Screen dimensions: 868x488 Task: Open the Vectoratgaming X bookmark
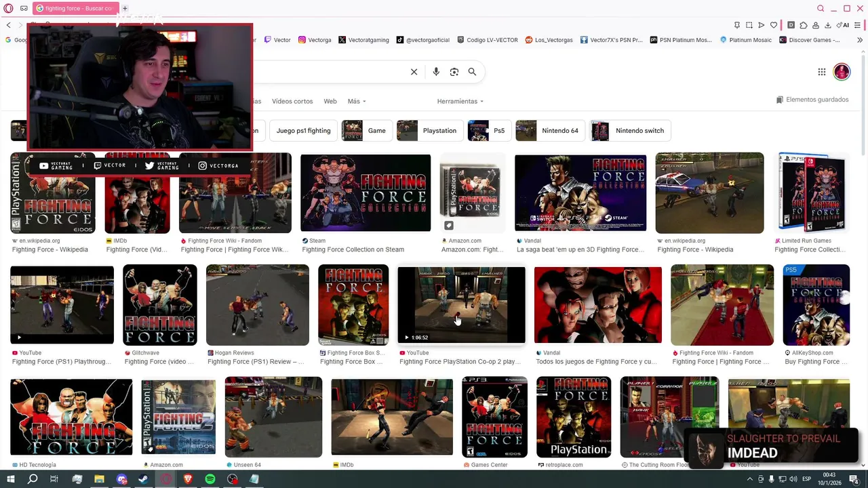(363, 40)
